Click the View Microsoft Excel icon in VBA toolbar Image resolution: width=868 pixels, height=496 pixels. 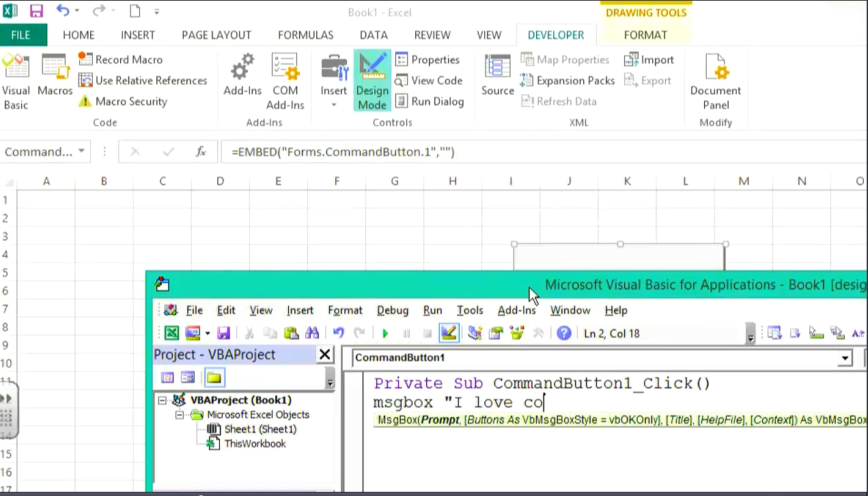(x=171, y=333)
